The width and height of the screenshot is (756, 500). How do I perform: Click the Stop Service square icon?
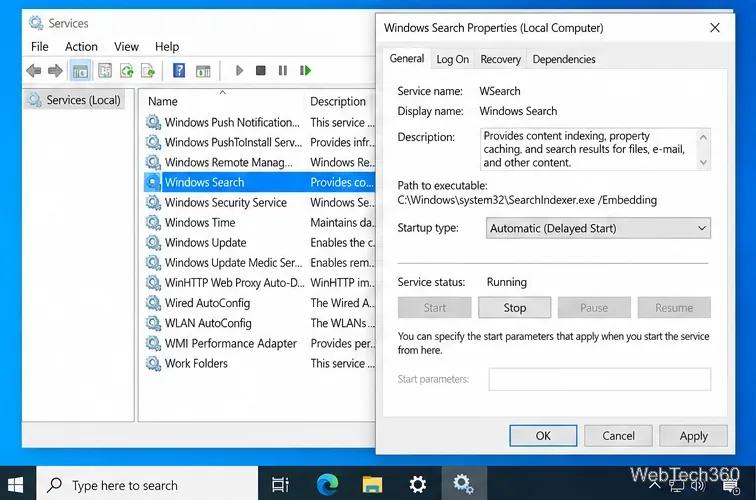pos(261,71)
